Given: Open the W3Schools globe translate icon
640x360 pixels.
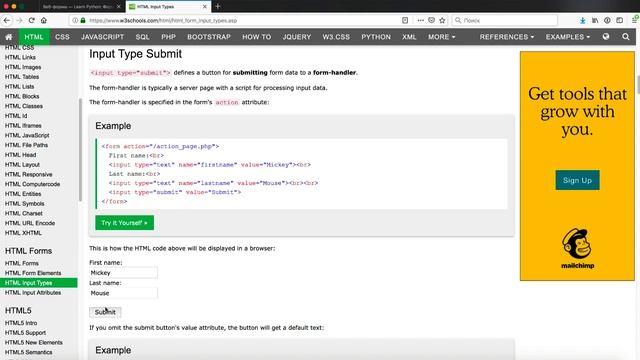Looking at the screenshot, I should [606, 37].
